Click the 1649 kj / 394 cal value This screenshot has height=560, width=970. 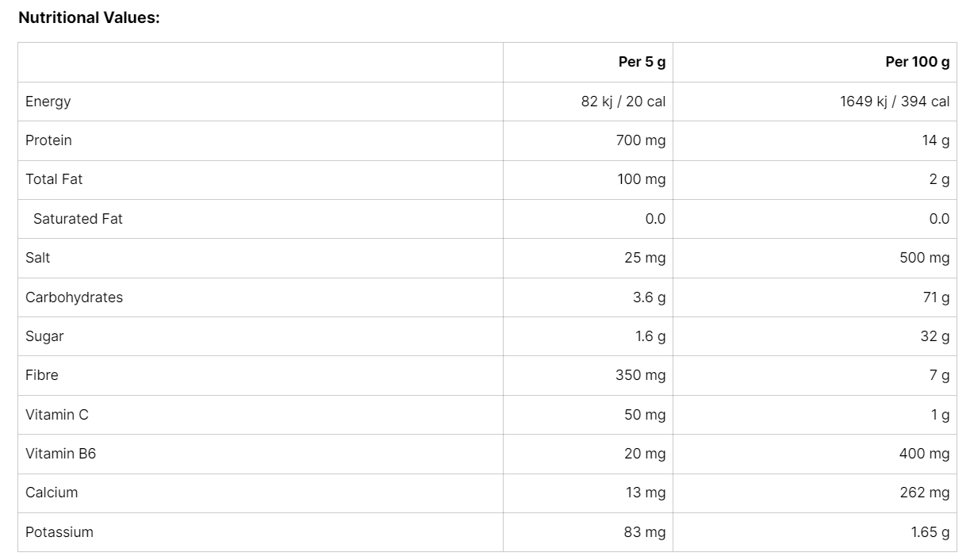(x=895, y=102)
